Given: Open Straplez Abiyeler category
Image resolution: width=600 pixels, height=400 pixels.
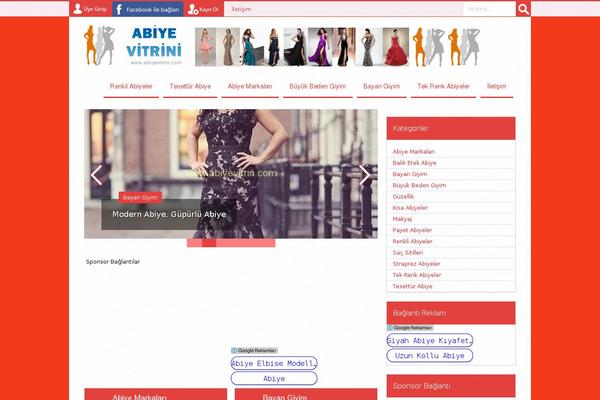Looking at the screenshot, I should coord(416,264).
